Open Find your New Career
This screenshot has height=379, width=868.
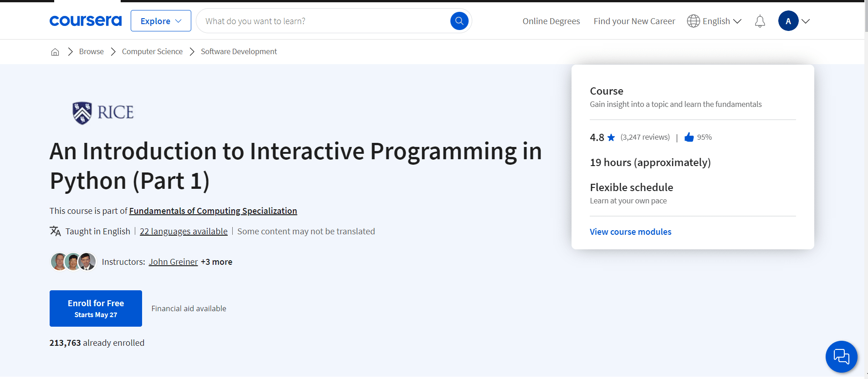[634, 21]
